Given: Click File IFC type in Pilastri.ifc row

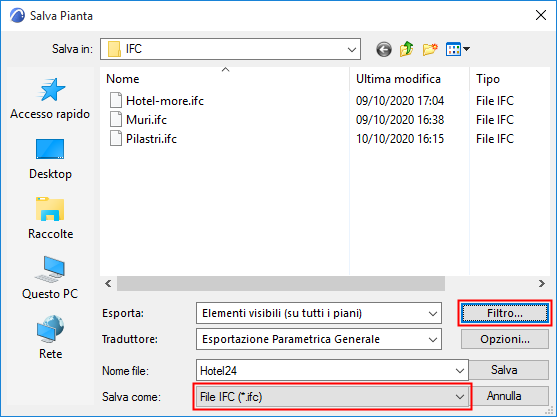Looking at the screenshot, I should pos(495,139).
